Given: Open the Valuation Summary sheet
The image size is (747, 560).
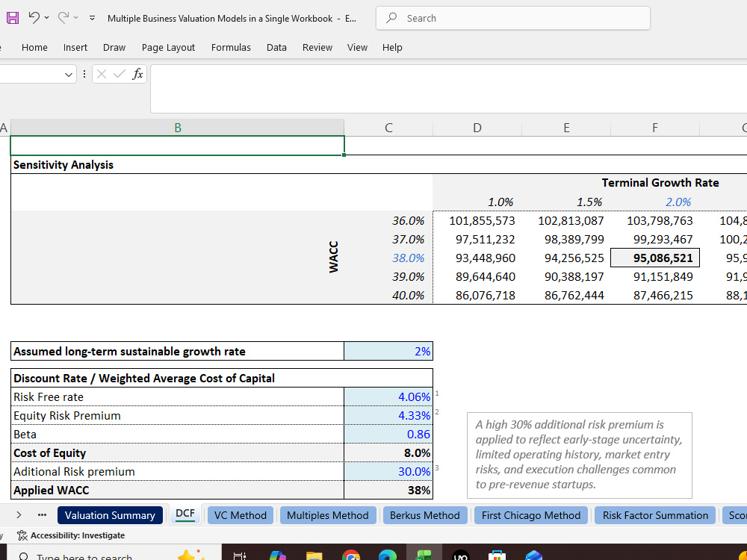Looking at the screenshot, I should coord(110,515).
